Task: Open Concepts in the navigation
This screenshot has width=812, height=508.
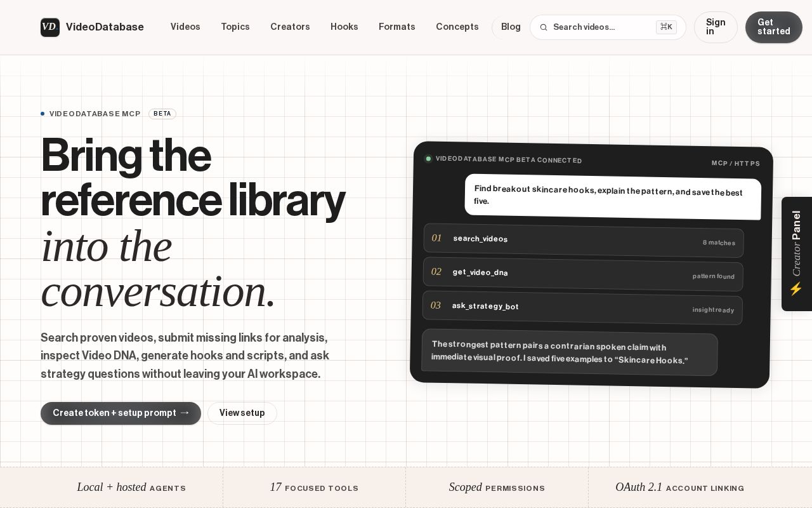Action: tap(457, 27)
